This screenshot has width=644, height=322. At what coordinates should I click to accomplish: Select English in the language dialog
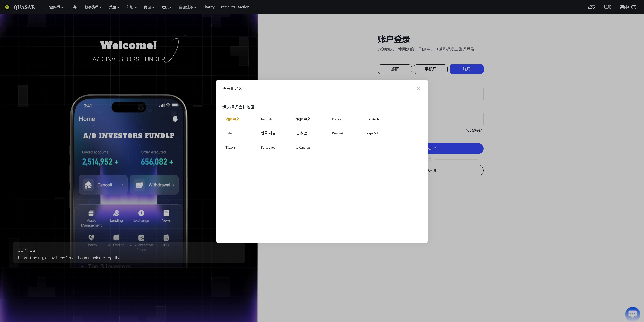tap(266, 119)
